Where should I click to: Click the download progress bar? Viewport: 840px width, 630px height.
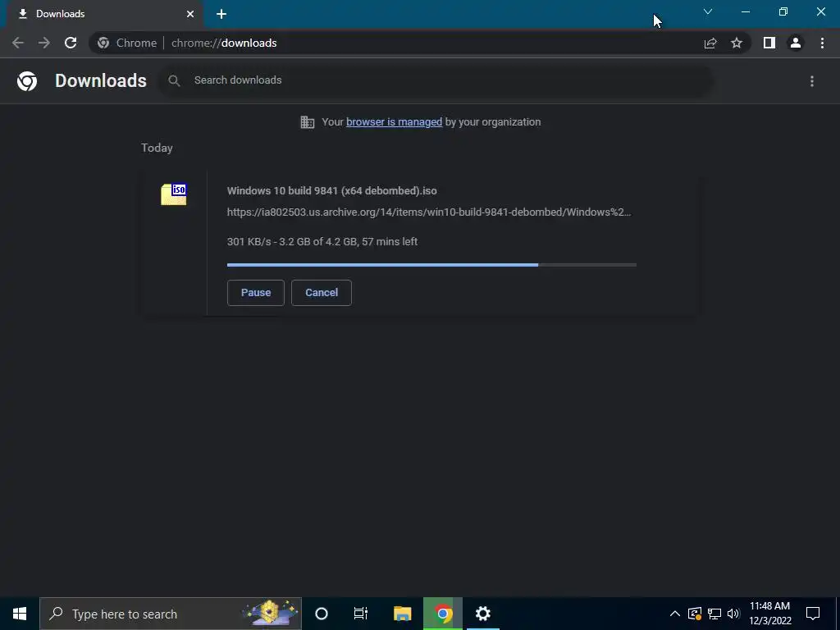pos(431,265)
